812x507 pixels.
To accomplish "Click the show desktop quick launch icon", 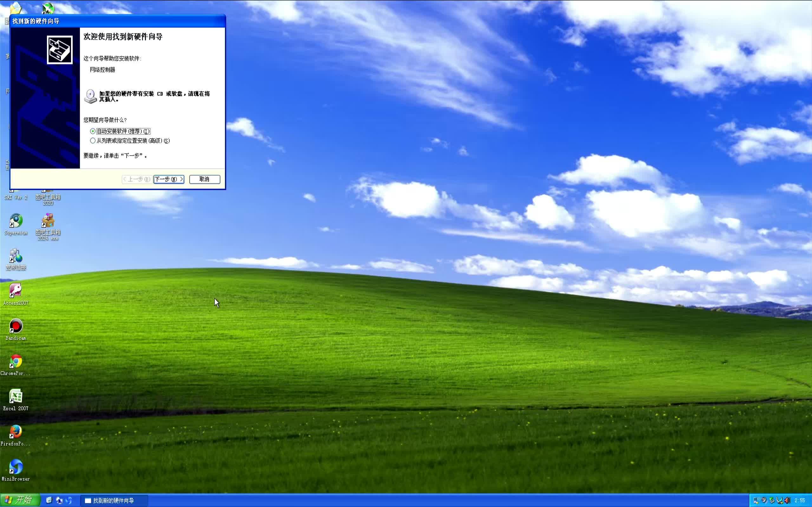I will [x=59, y=500].
